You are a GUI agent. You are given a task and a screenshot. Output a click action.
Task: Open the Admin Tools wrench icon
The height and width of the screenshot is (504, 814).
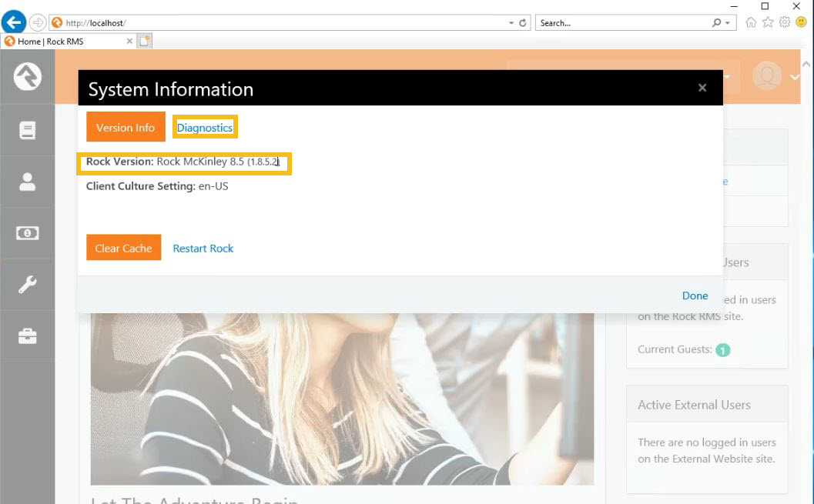28,284
